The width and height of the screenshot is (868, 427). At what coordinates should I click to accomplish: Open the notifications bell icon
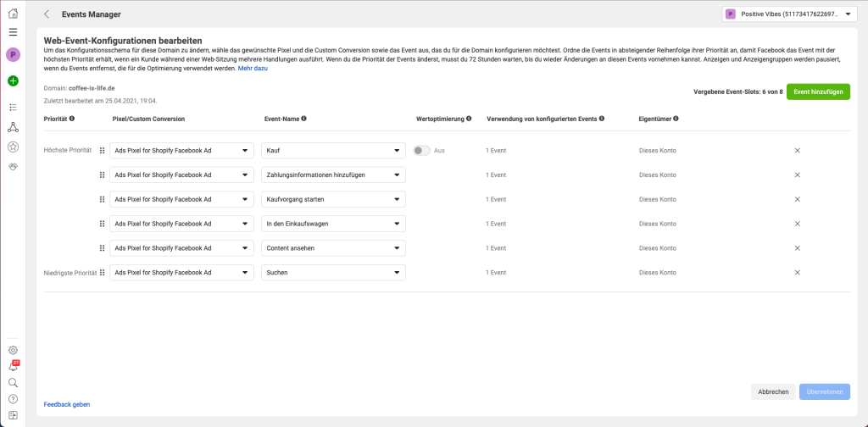13,367
